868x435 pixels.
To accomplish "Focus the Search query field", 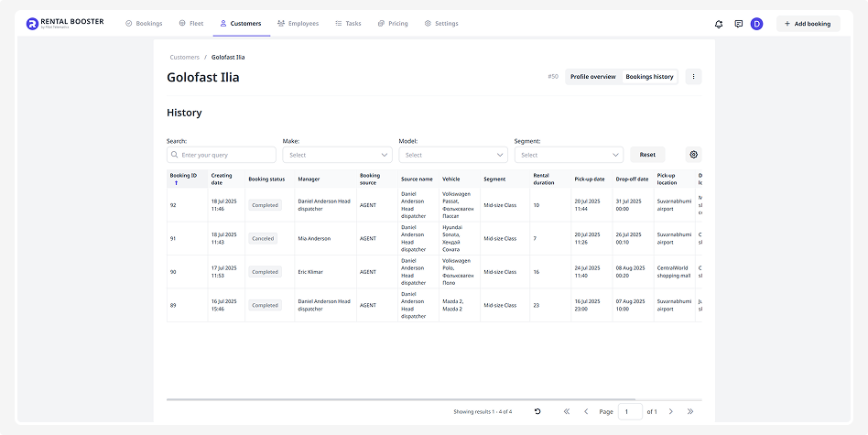I will 222,156.
